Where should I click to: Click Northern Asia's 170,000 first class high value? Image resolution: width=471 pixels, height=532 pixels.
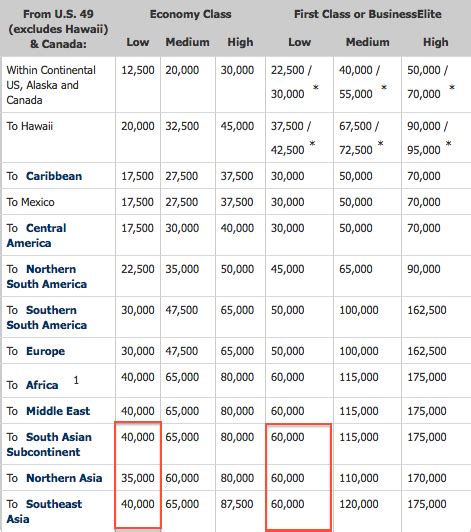[x=427, y=478]
